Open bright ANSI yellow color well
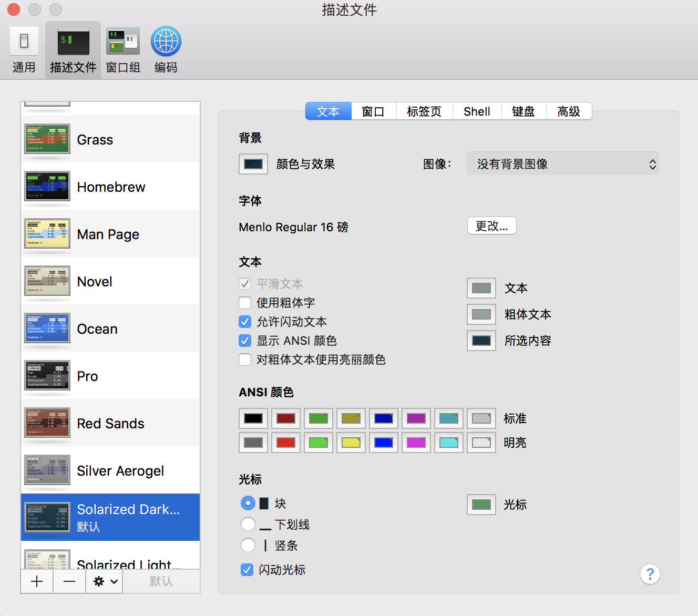This screenshot has width=698, height=616. point(351,443)
